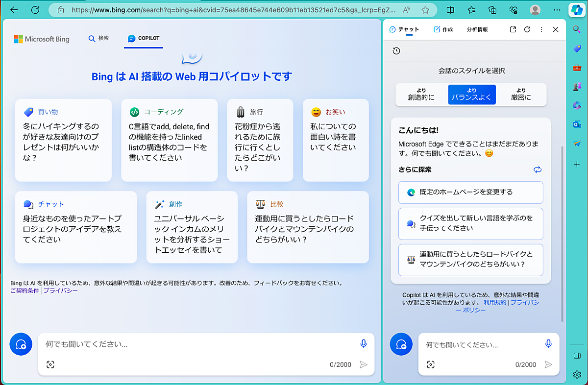Click the 既定のホームページを変更する suggestion
This screenshot has height=385, width=588.
470,192
